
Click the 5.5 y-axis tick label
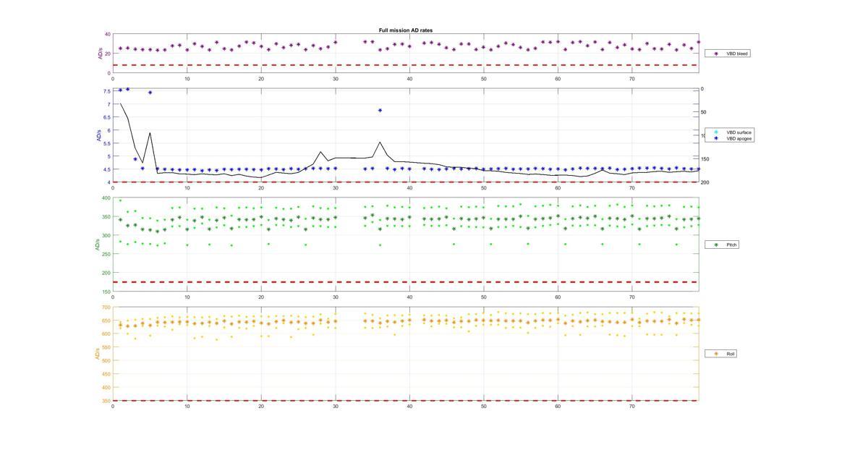107,143
